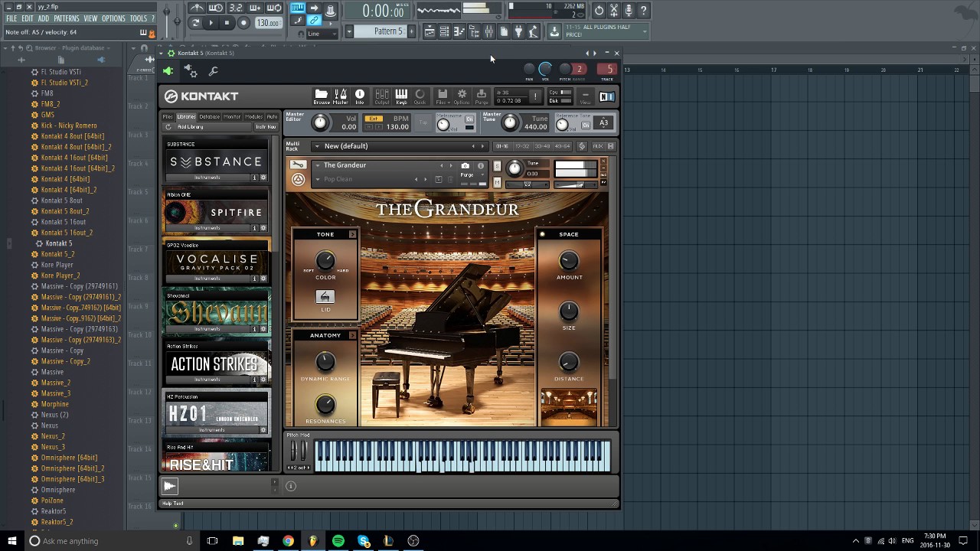This screenshot has height=551, width=980.
Task: Click the Instr Nav button
Action: [266, 127]
